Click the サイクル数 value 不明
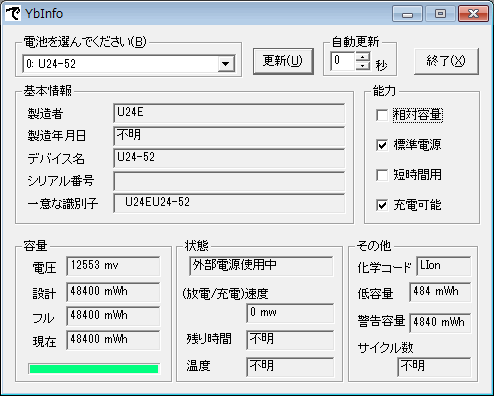494x396 pixels. [434, 367]
